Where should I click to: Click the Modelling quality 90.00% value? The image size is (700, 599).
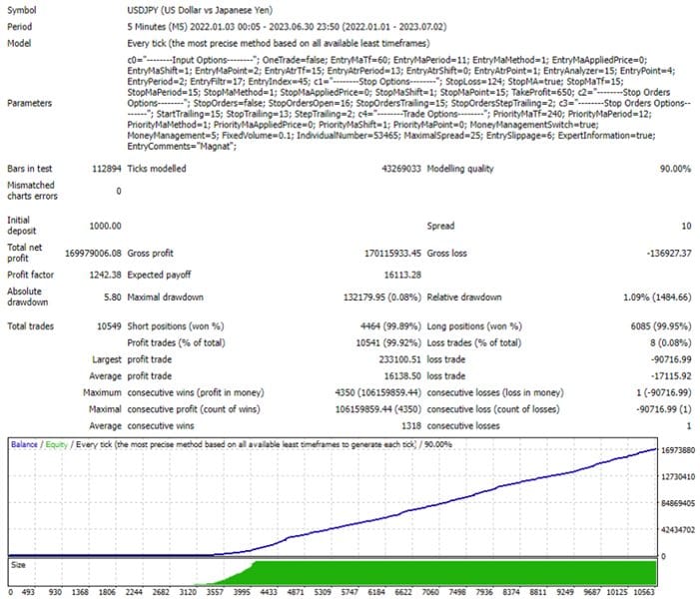675,169
